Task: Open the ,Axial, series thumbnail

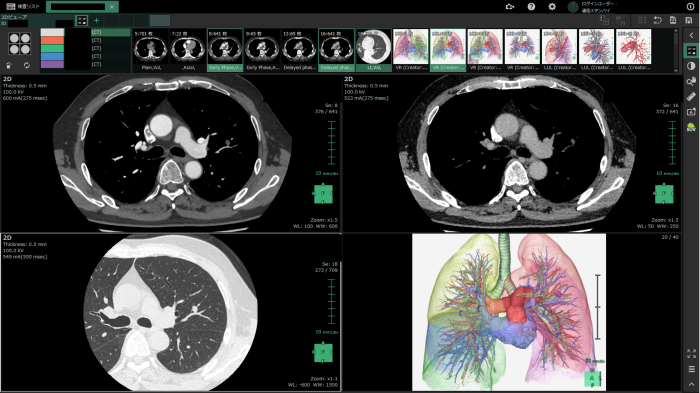Action: tap(188, 50)
